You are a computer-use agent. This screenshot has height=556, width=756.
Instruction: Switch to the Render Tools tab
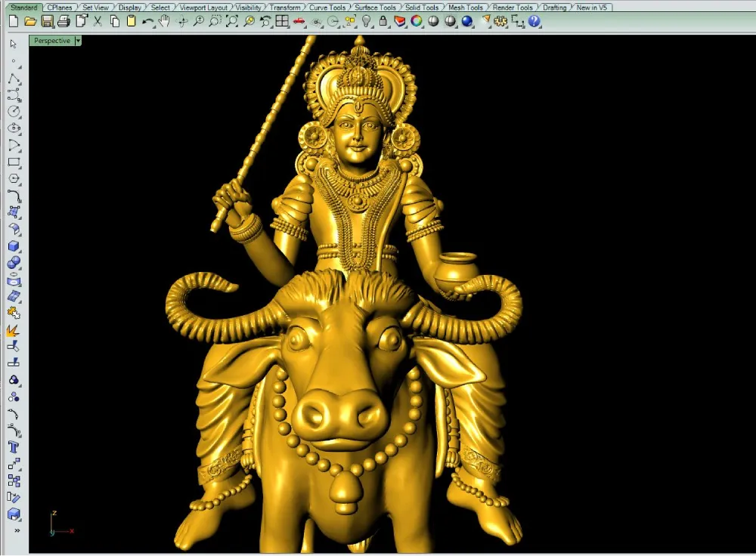point(513,8)
